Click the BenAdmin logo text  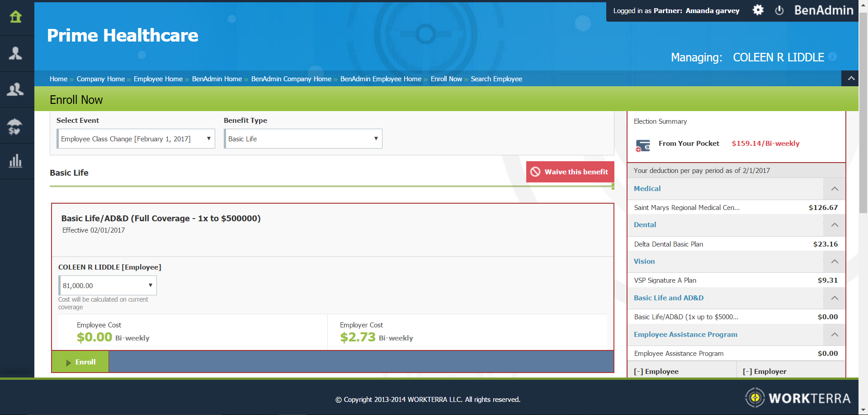click(824, 10)
